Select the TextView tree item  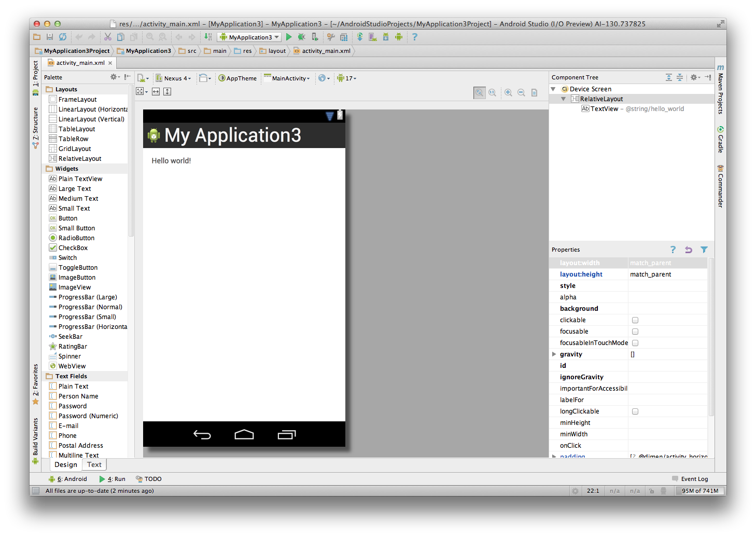point(633,109)
